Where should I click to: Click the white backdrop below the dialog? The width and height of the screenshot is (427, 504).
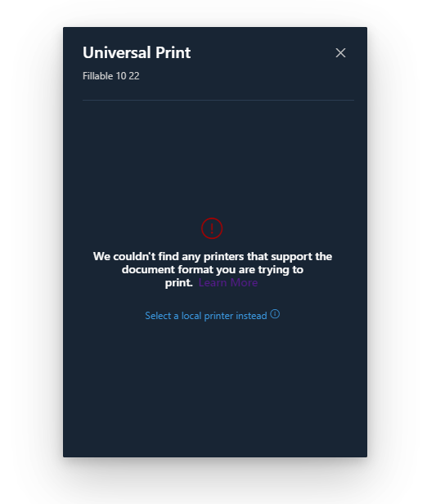tap(215, 482)
